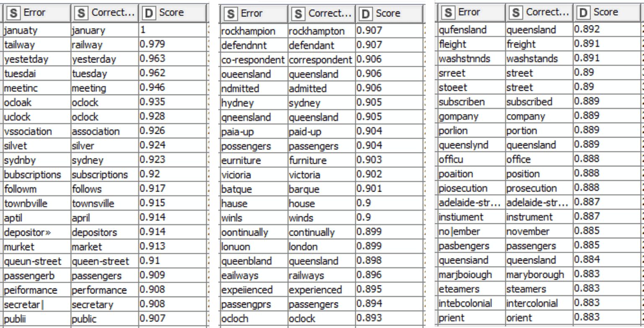Screen dimensions: 644x328
Task: Click the 'queun-street' error cell
Action: 36,261
